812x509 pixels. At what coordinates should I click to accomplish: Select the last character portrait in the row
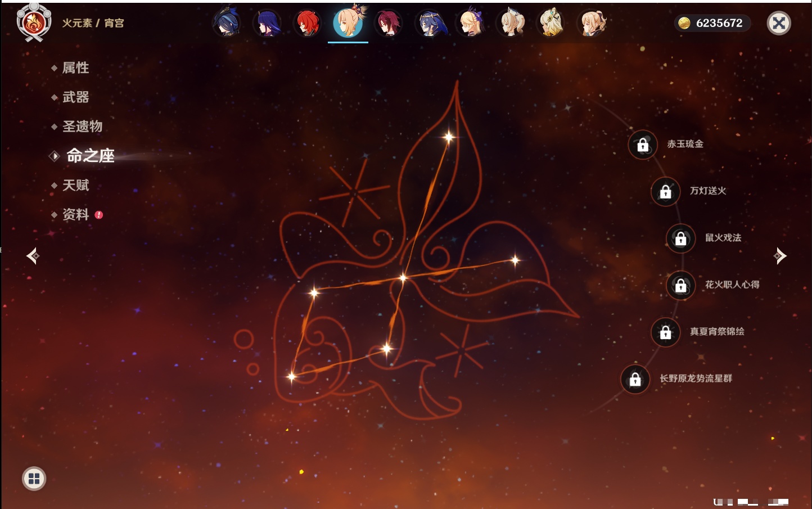pos(592,24)
